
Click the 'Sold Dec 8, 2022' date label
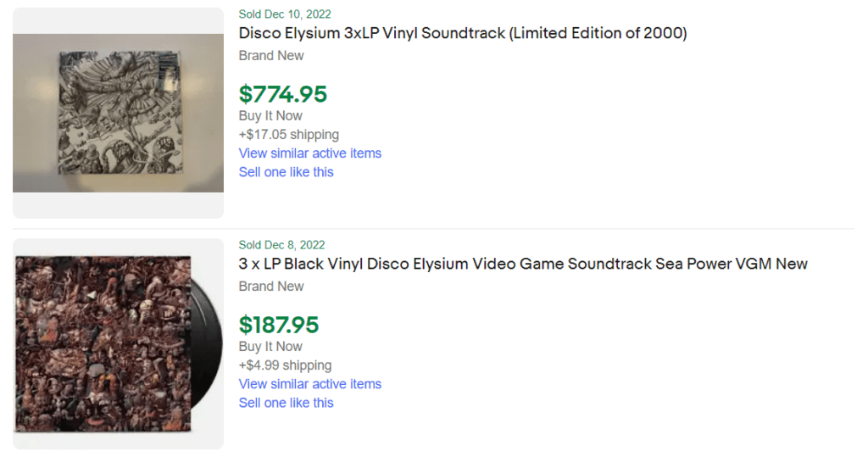281,245
